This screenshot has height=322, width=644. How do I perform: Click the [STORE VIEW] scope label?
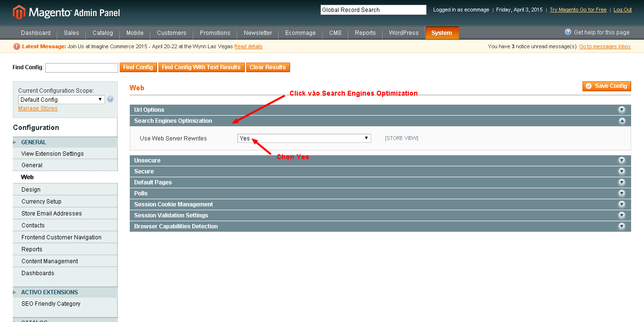[x=402, y=139]
